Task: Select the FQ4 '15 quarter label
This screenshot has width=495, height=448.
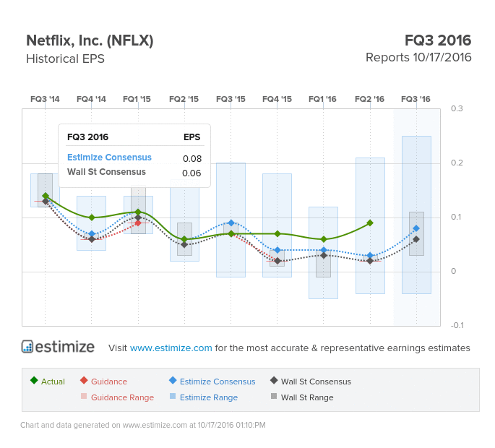Action: pyautogui.click(x=277, y=99)
